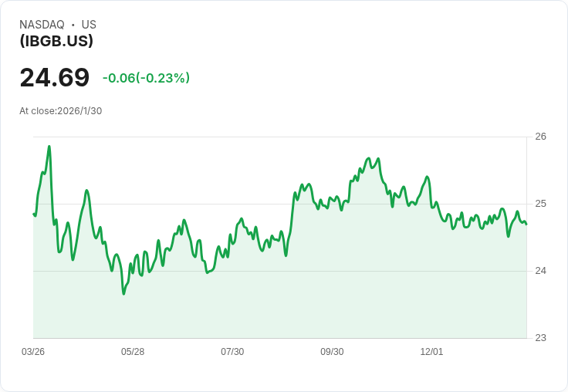Click the 23 y-axis label
The image size is (568, 392).
540,338
